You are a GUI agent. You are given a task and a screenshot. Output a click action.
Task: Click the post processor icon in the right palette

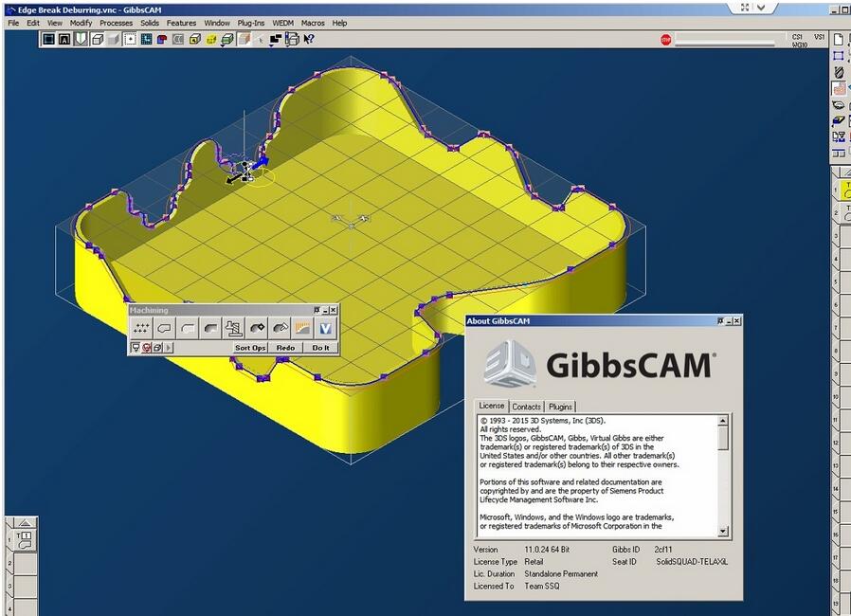839,137
